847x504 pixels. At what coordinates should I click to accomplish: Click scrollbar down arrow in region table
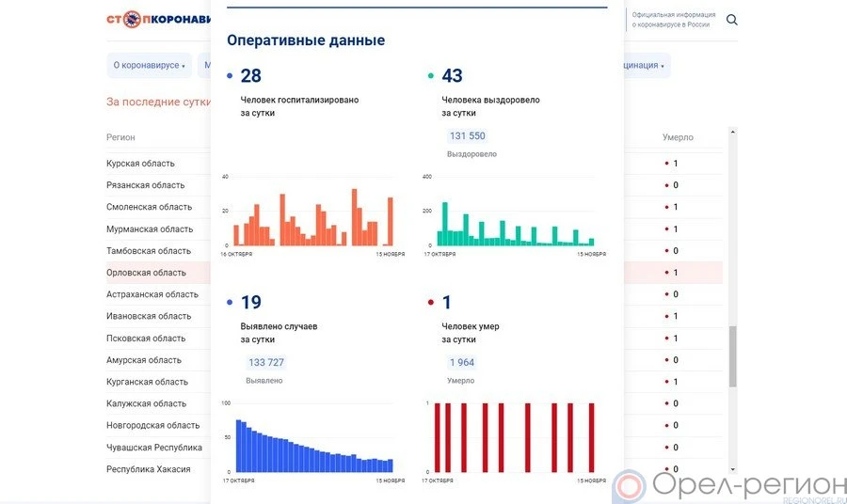[733, 468]
